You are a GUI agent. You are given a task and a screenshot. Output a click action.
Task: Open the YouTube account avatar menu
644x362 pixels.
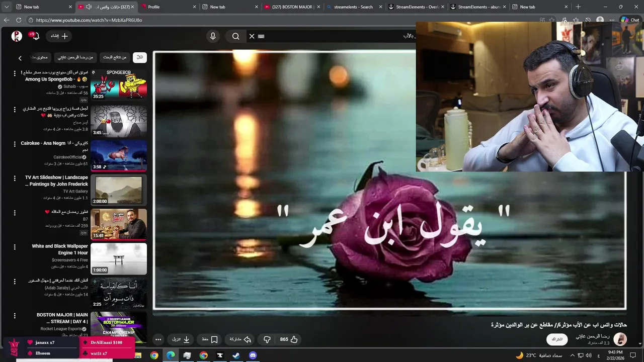click(x=17, y=36)
